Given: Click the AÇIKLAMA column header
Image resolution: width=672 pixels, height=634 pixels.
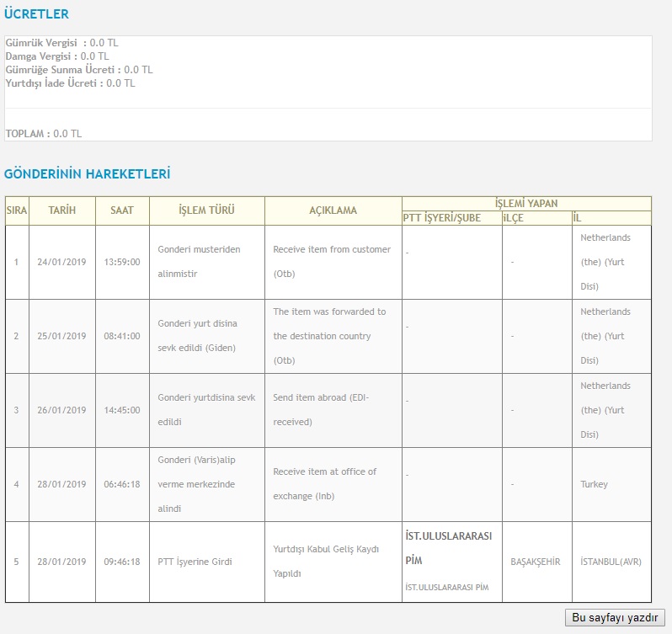Looking at the screenshot, I should (333, 210).
